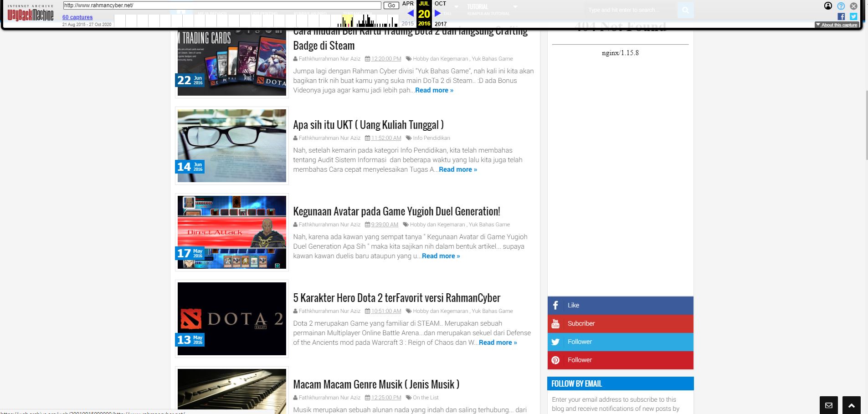Open 'Kegunaan Avatar pada Game Yugioh' title
Viewport: 868px width, 414px height.
coord(396,211)
